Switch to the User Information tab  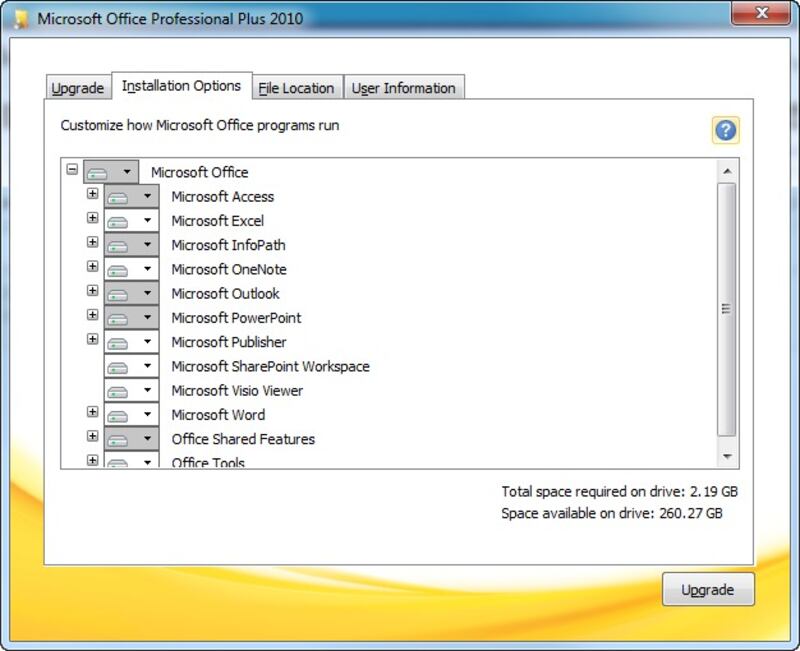click(403, 88)
